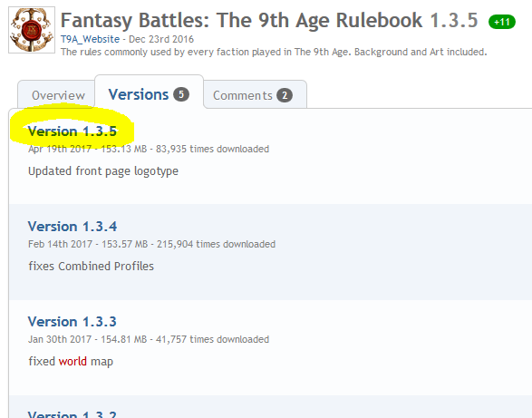Download Version 1.3.5 link
The width and height of the screenshot is (532, 418).
point(73,131)
